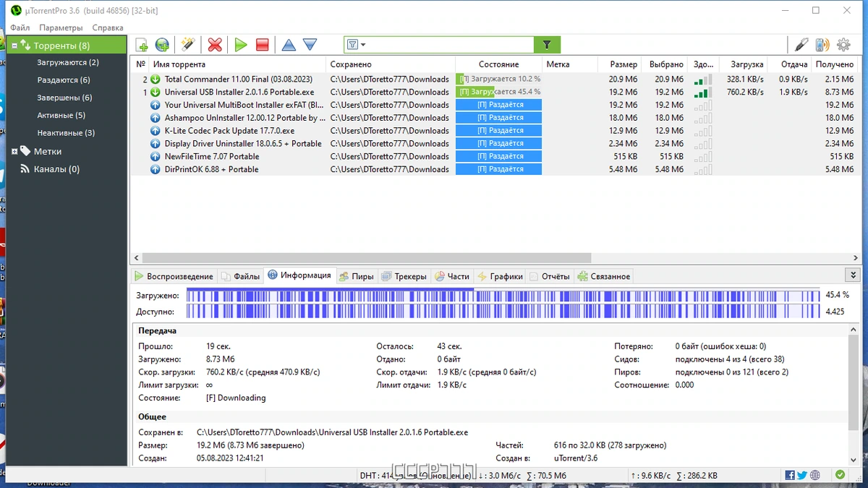868x488 pixels.
Task: Click the red X Remove torrent icon
Action: click(215, 45)
